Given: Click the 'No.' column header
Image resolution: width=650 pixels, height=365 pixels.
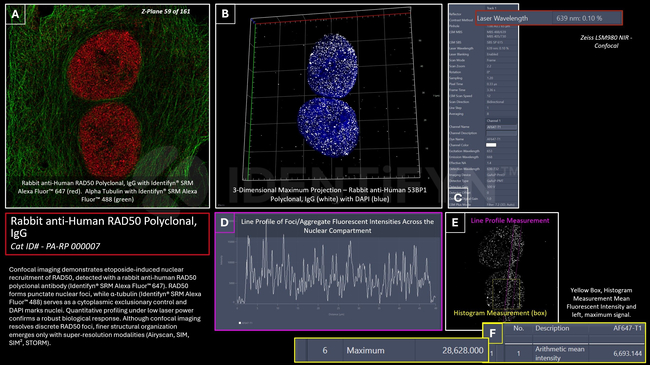Looking at the screenshot, I should 519,328.
